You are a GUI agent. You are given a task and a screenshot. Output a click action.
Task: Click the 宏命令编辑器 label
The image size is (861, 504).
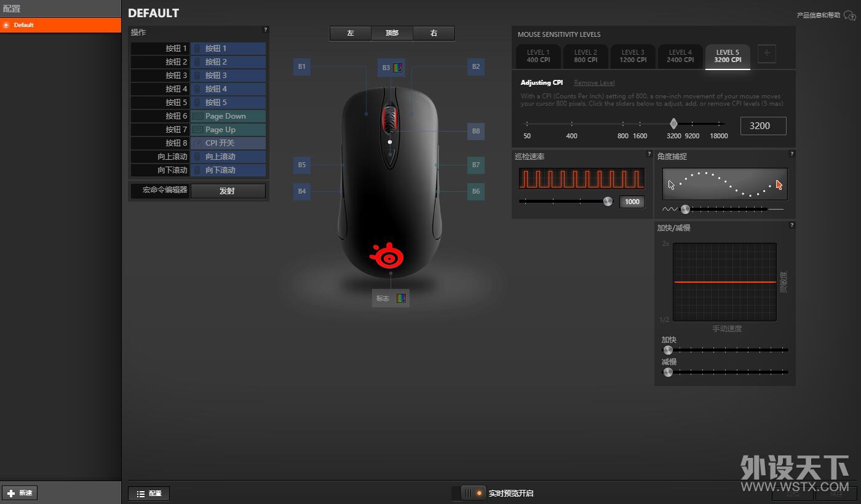pyautogui.click(x=165, y=191)
